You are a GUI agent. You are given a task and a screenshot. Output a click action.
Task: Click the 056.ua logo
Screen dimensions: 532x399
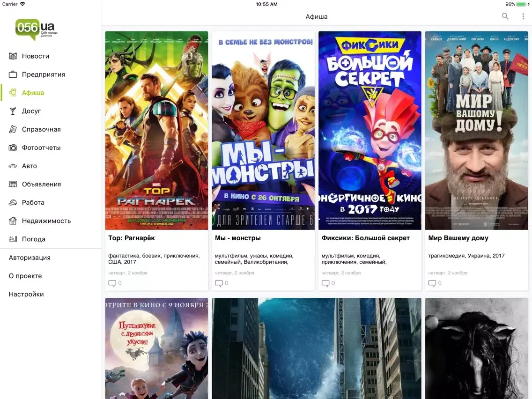(x=37, y=30)
